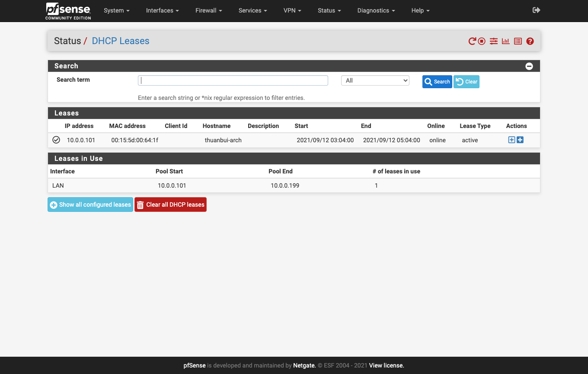Add static mapping for 10.0.0.101 lease
The width and height of the screenshot is (588, 374).
[x=511, y=140]
